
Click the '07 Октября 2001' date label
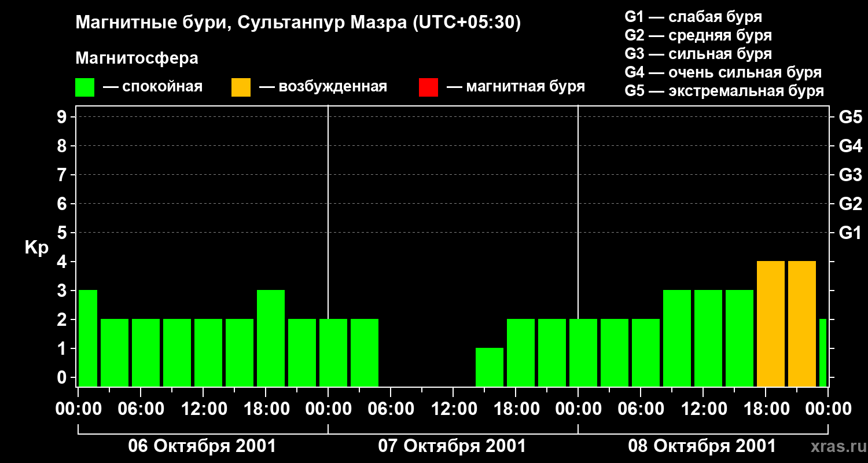452,446
